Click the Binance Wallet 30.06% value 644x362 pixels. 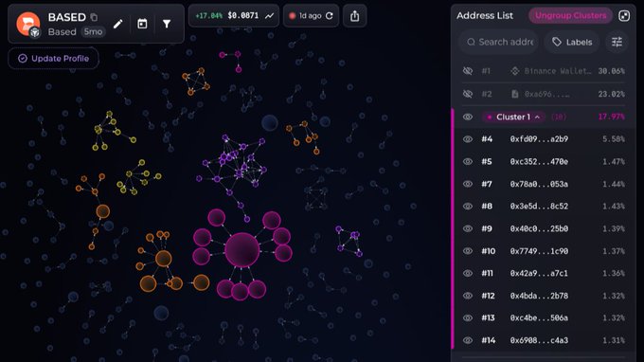pos(611,71)
